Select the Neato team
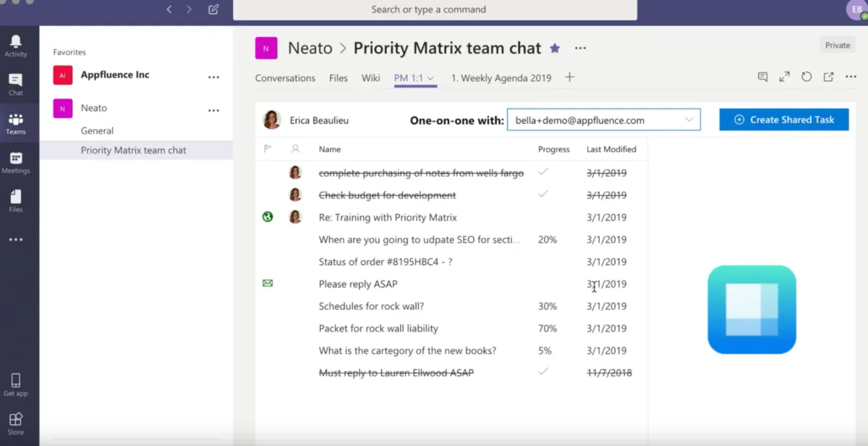The image size is (868, 446). pos(94,109)
